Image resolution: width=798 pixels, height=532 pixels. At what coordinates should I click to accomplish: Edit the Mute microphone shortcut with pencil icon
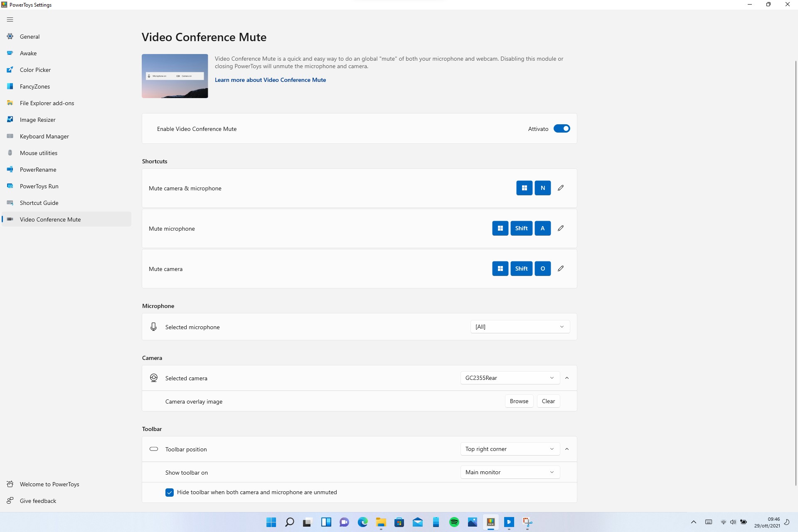tap(561, 228)
